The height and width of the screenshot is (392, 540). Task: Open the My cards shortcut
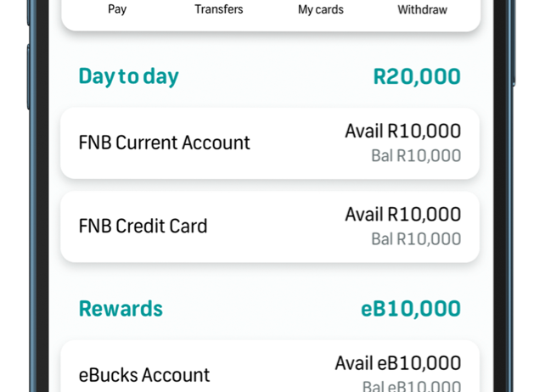pos(321,10)
